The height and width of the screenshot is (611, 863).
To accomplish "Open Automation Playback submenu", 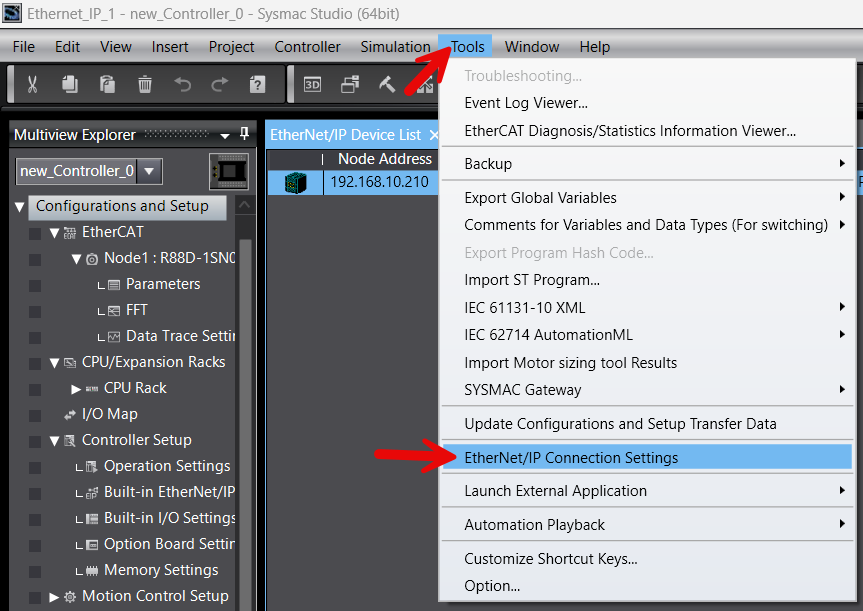I will [x=647, y=525].
